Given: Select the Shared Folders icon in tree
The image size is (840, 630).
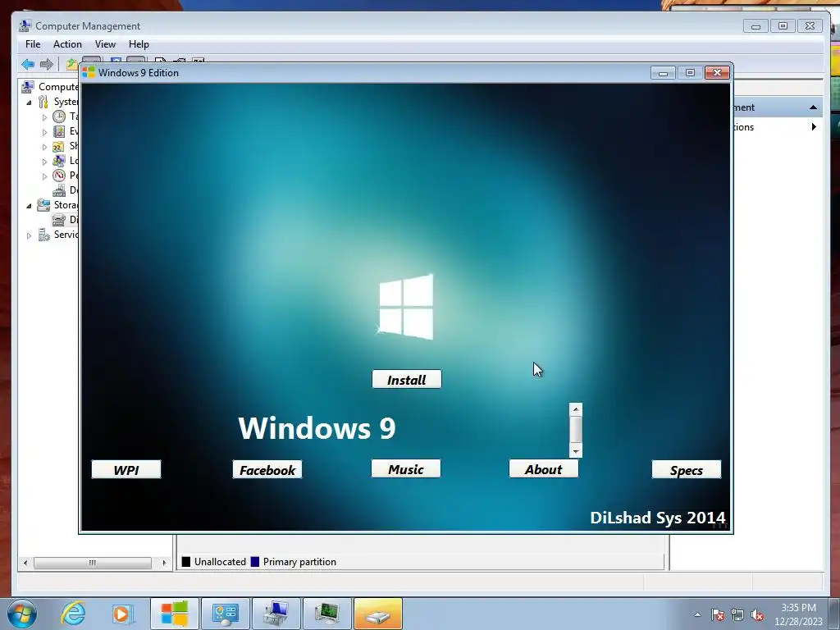Looking at the screenshot, I should [x=59, y=146].
